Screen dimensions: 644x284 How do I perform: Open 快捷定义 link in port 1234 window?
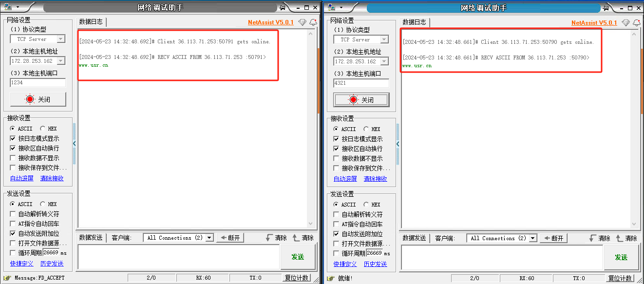pyautogui.click(x=22, y=264)
